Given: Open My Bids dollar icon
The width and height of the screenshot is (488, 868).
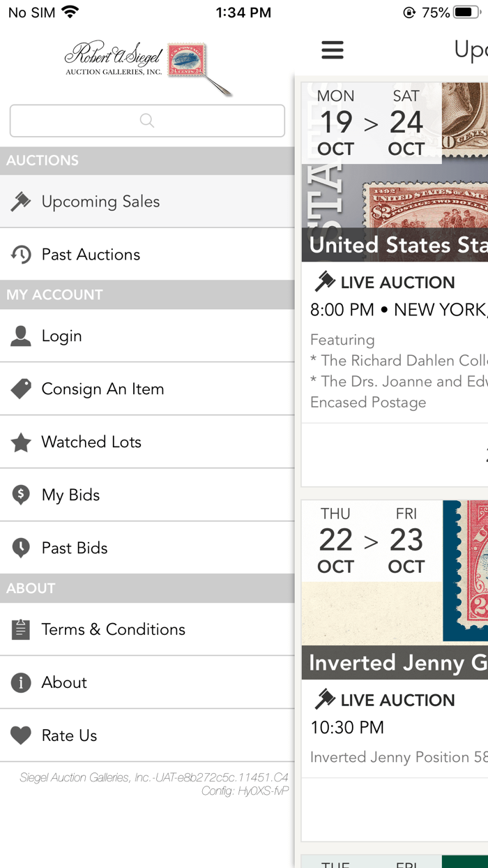Looking at the screenshot, I should tap(19, 495).
